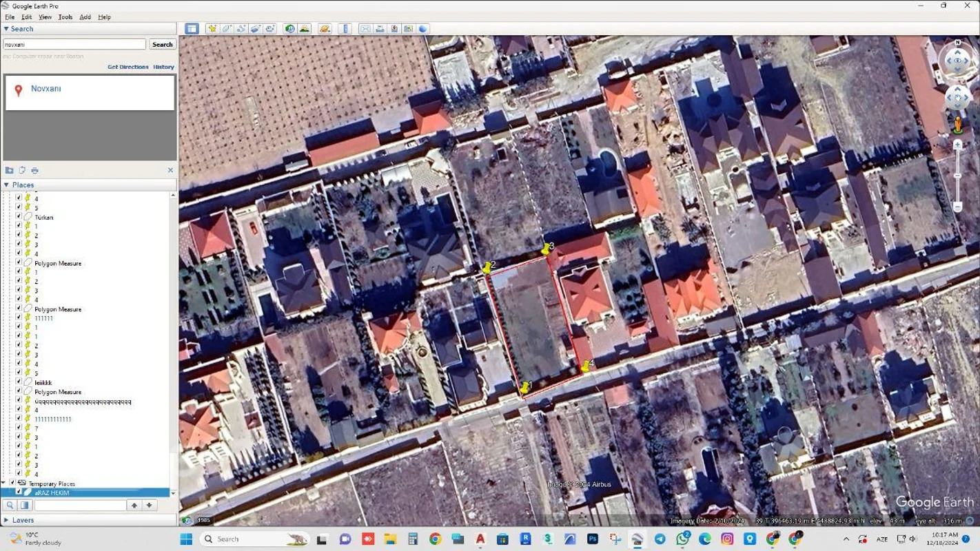Open the Add menu

pos(85,17)
